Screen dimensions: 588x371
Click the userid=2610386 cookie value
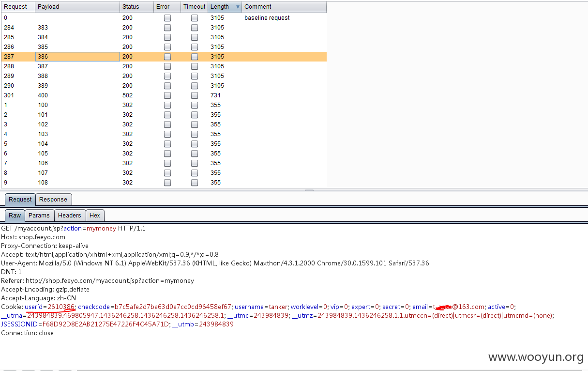tap(50, 307)
